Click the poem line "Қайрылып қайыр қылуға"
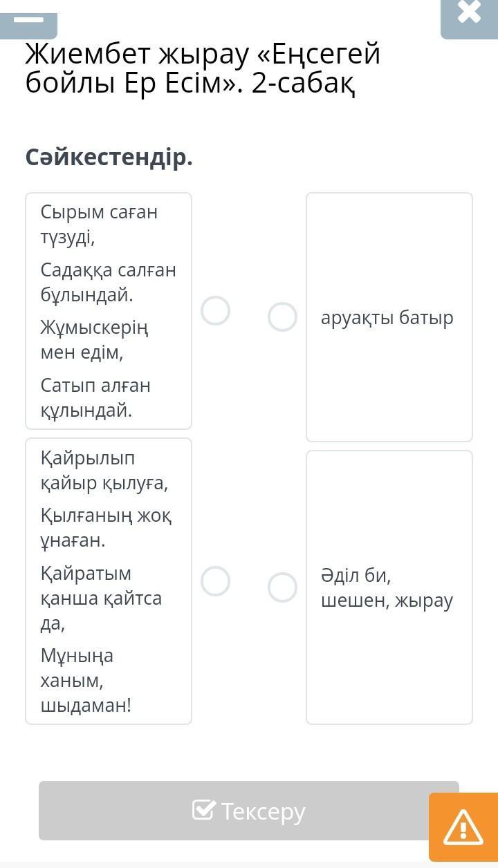 point(104,471)
